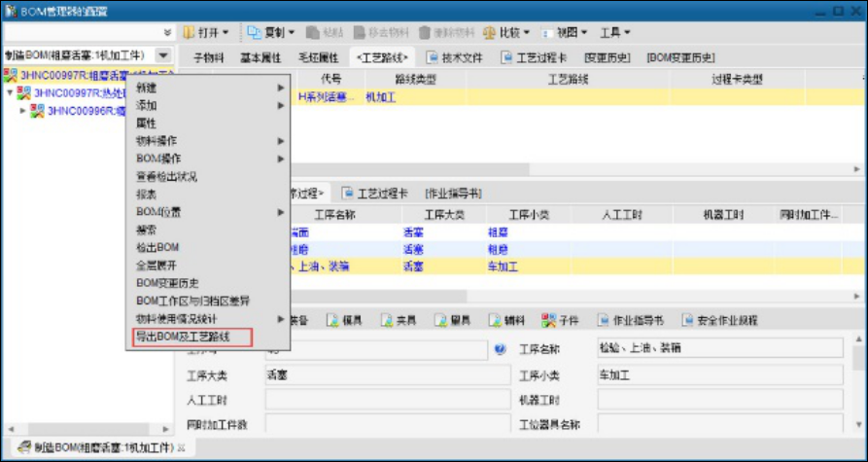Open the 打开 toolbar menu
Screen dimensions: 868x462
(x=205, y=33)
